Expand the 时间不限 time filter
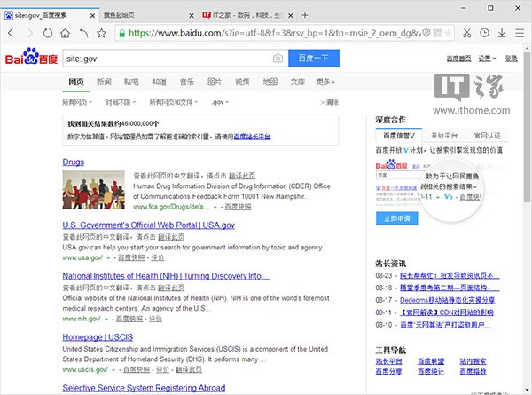 click(x=121, y=102)
